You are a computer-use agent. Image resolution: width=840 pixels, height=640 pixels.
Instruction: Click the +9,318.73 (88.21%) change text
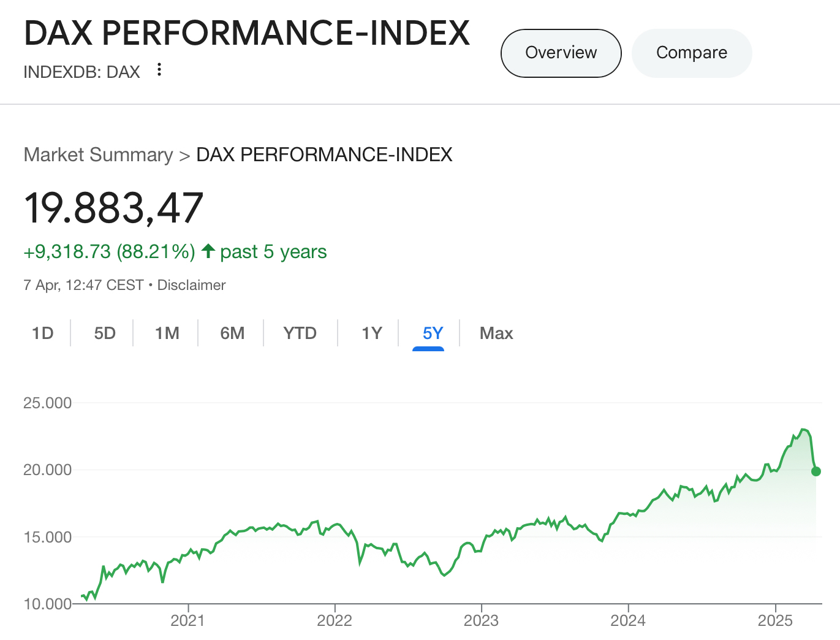pyautogui.click(x=109, y=251)
